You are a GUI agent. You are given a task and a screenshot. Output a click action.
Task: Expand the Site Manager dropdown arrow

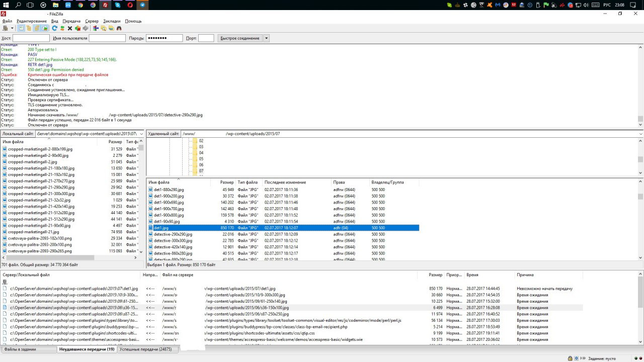pos(12,28)
